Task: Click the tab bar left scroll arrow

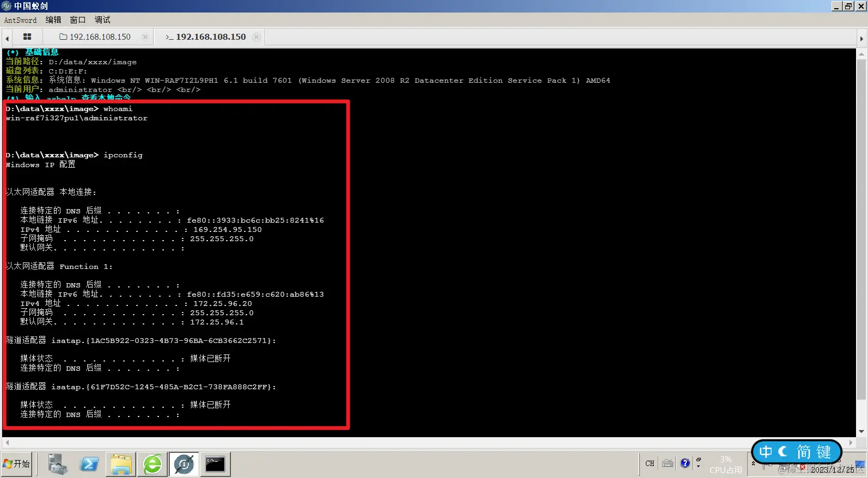Action: pos(7,38)
